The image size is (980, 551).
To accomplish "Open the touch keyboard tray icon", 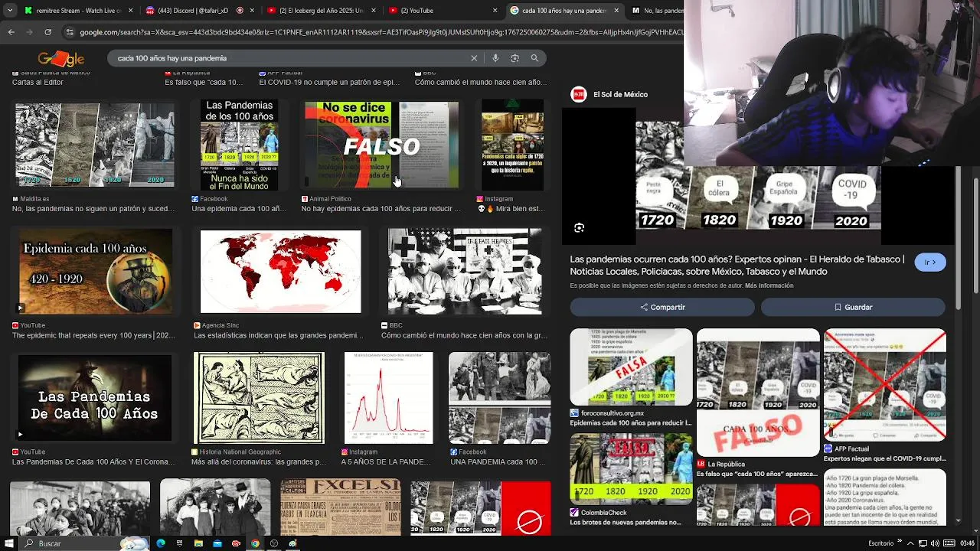I will tap(949, 543).
